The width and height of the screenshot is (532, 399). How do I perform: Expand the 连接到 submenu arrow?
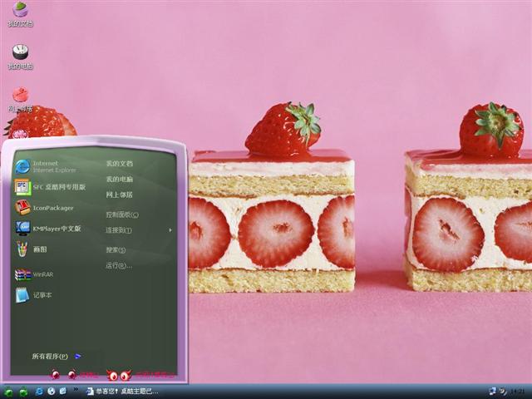[170, 230]
